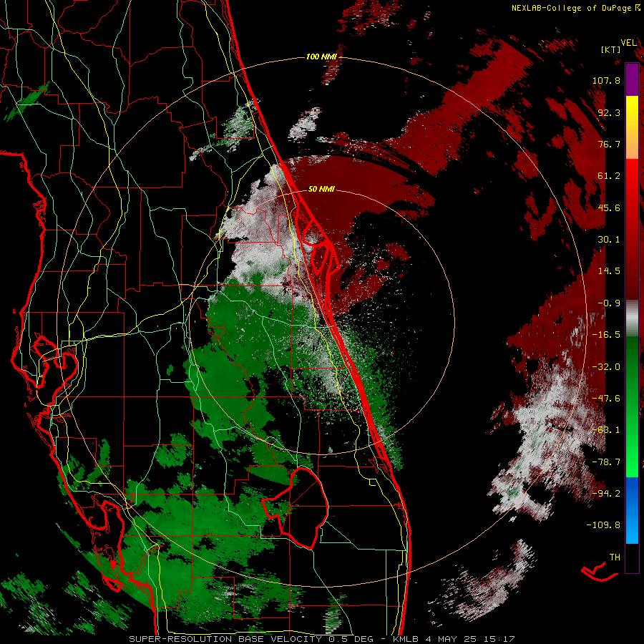Pick the gray near-zero segment of color bar

coord(632,318)
